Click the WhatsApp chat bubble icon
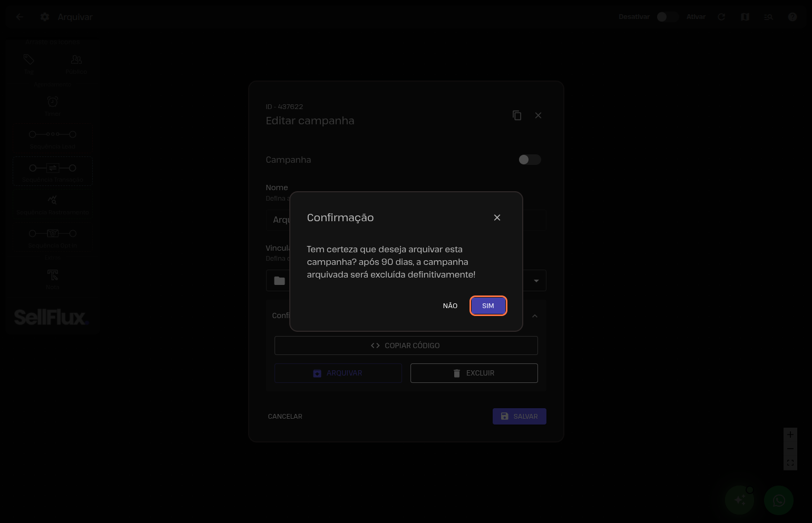This screenshot has height=523, width=812. (x=778, y=500)
